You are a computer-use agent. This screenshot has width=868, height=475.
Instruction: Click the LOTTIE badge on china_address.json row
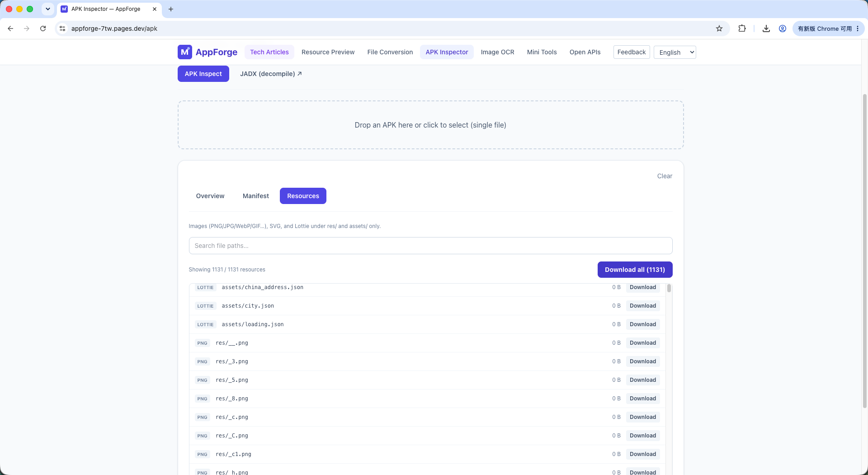(205, 287)
